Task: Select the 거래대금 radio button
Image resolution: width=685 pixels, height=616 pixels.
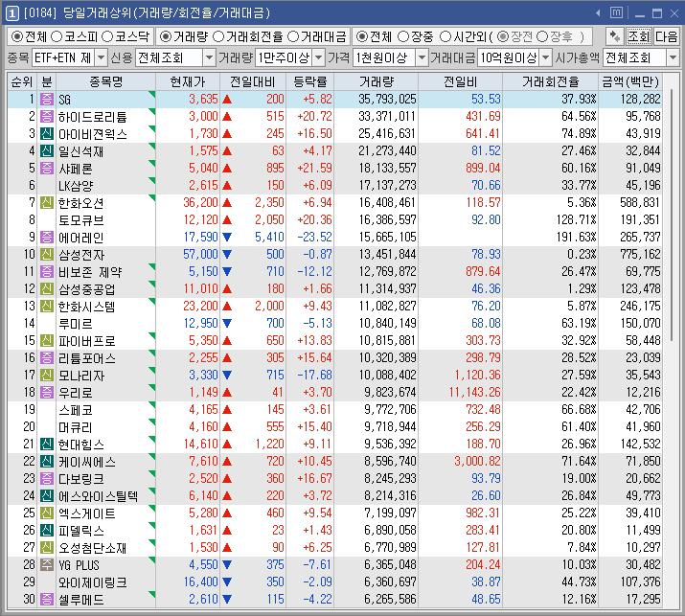Action: pyautogui.click(x=293, y=36)
